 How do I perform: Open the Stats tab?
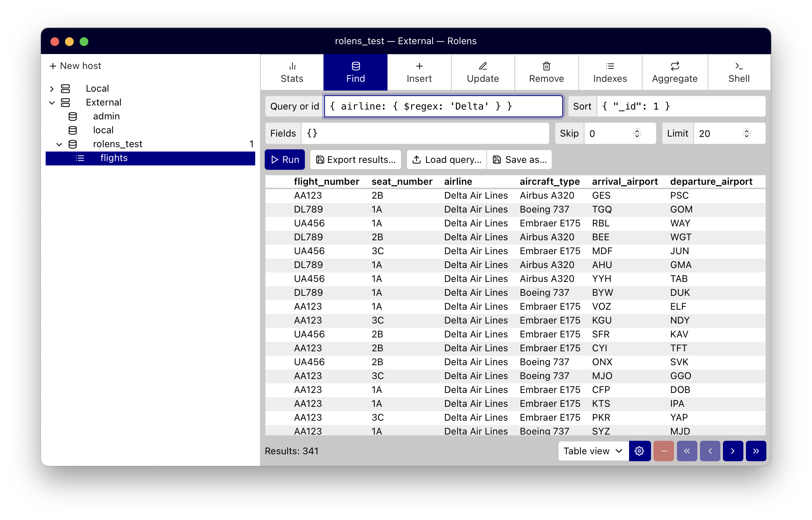tap(292, 72)
